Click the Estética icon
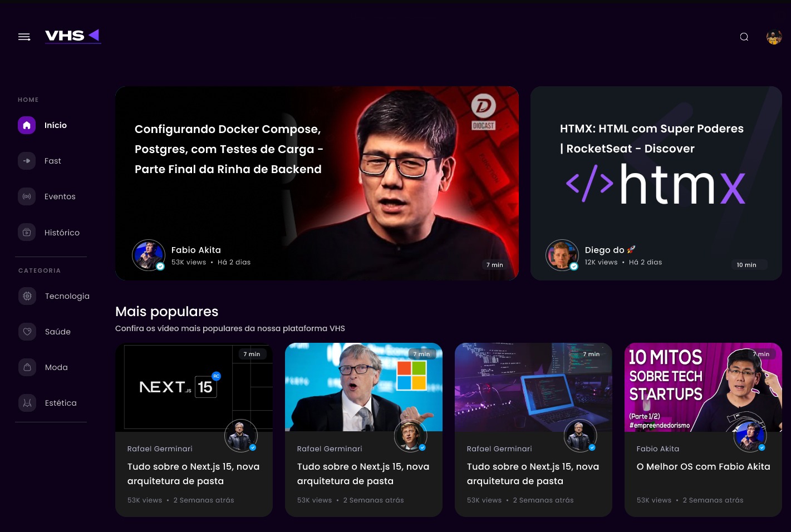The image size is (791, 532). point(27,402)
